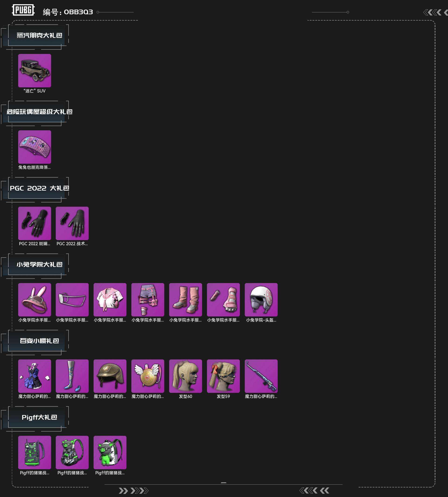The width and height of the screenshot is (448, 497).
Task: Select the pink sailor uniform top
Action: [110, 300]
